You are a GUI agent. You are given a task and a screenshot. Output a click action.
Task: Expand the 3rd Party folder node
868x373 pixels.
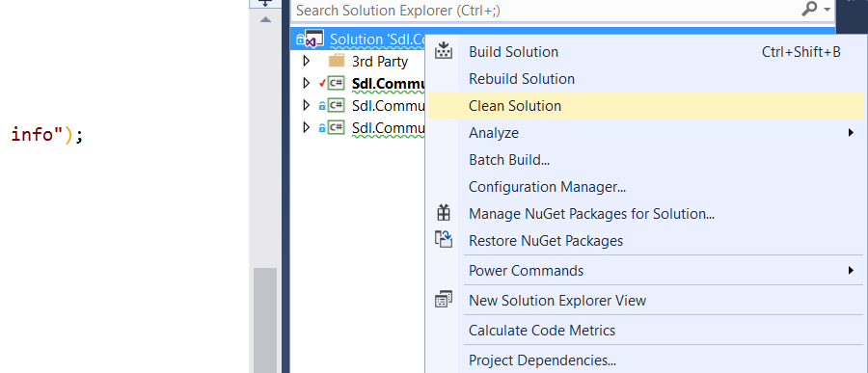coord(306,61)
